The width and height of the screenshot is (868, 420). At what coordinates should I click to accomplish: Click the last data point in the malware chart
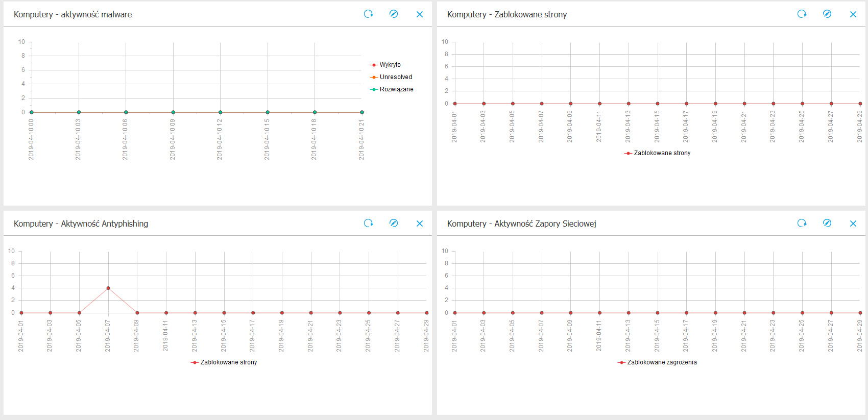(361, 112)
